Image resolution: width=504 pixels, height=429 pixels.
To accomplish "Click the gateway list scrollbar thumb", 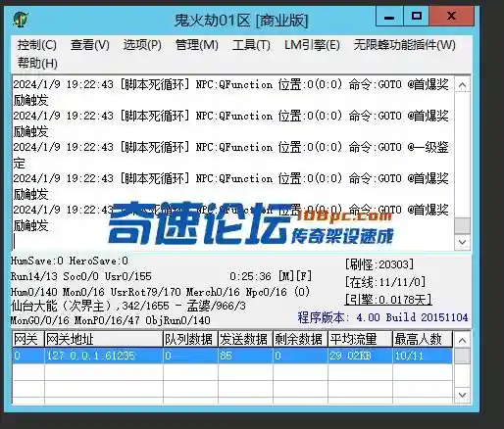I will point(462,356).
